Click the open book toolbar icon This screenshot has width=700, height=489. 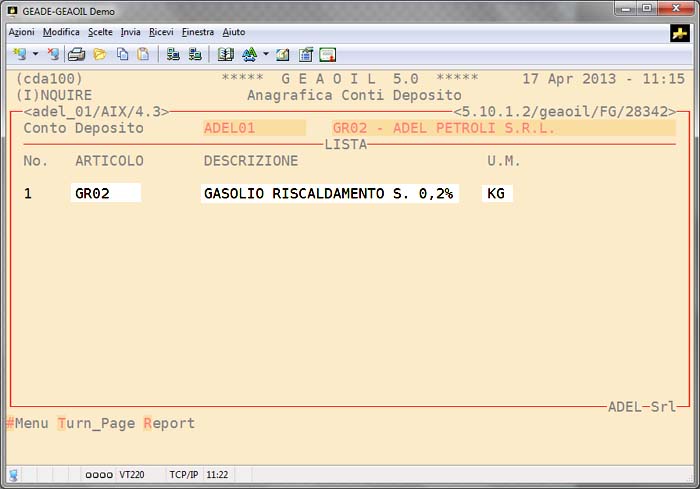click(226, 54)
